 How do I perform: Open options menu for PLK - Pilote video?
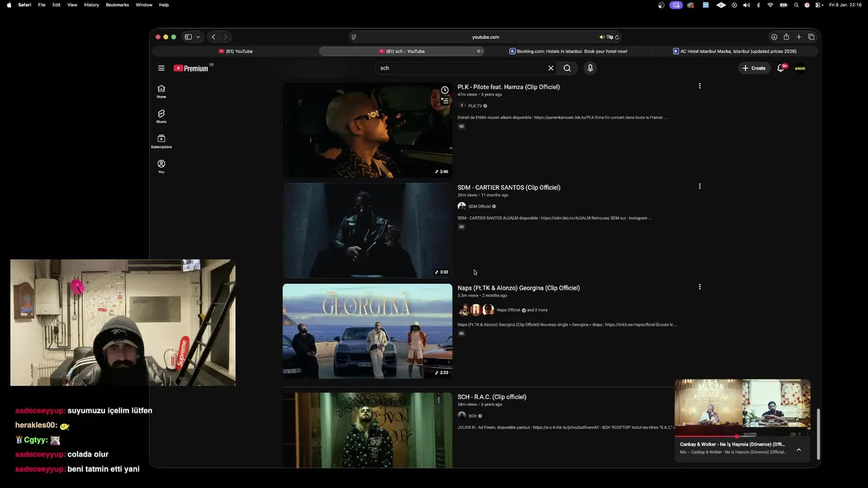[700, 86]
